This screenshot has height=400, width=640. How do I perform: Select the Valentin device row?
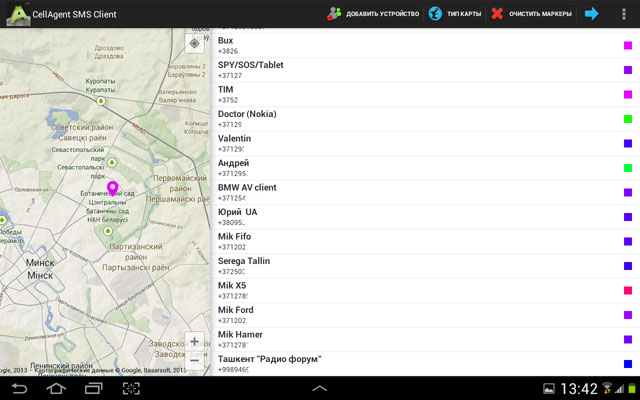point(425,143)
